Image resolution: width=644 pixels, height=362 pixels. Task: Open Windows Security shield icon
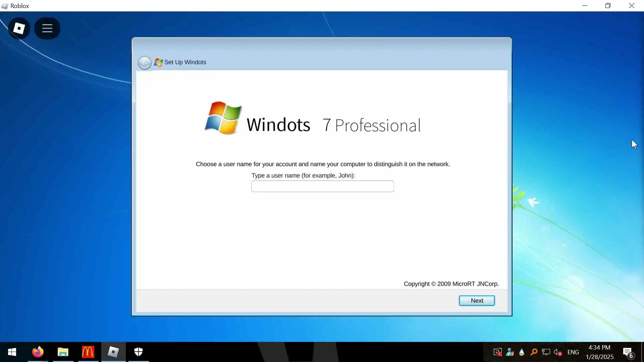tap(139, 352)
